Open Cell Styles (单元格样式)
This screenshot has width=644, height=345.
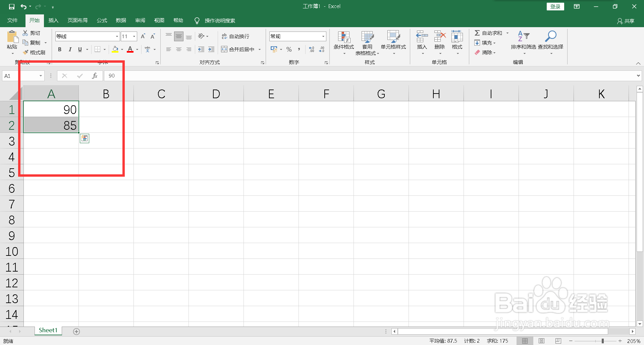pyautogui.click(x=393, y=43)
